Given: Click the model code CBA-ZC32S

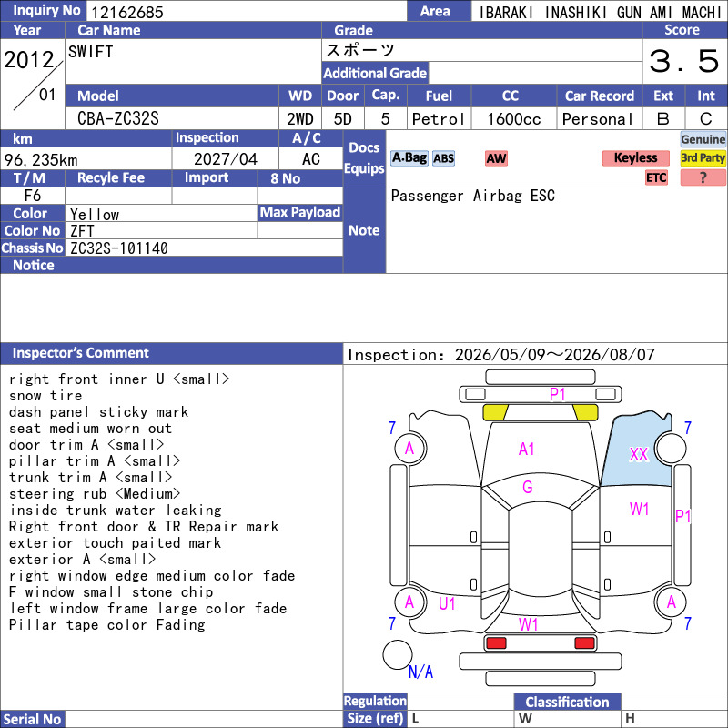Looking at the screenshot, I should (118, 118).
